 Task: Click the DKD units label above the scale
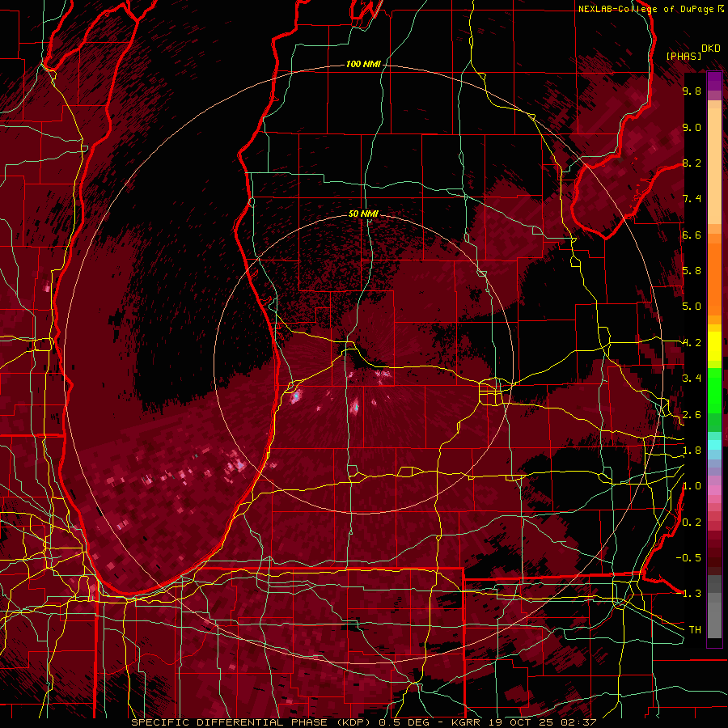point(711,49)
